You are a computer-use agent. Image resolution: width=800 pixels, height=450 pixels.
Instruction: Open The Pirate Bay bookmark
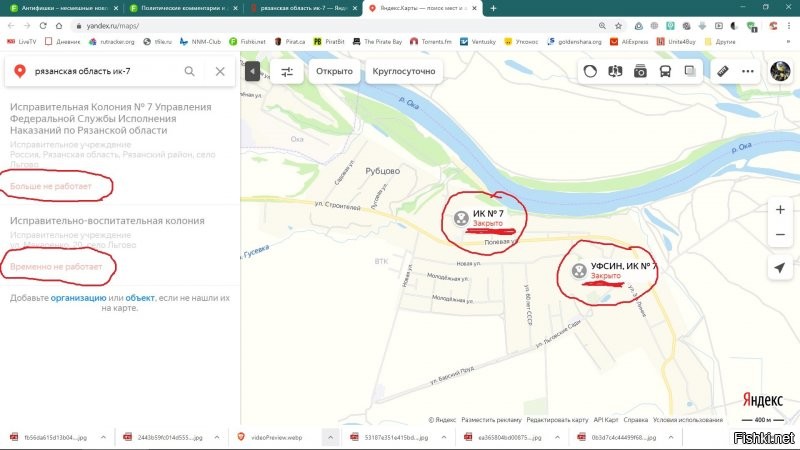point(378,42)
